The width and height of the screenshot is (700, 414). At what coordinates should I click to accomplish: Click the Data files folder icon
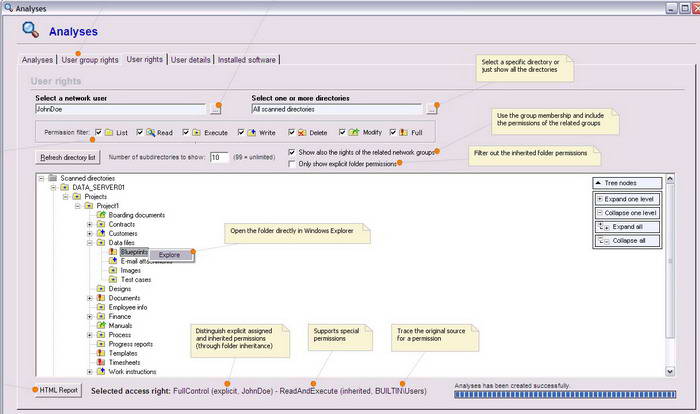point(101,243)
